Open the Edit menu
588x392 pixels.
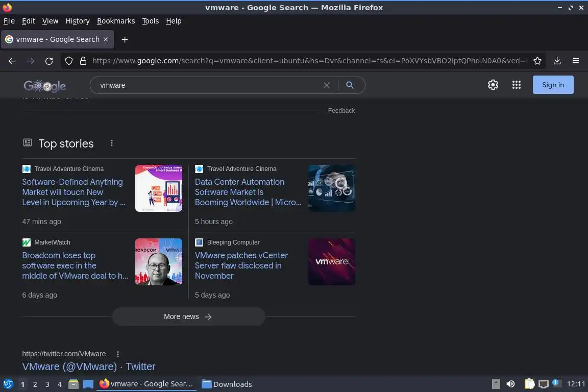tap(29, 21)
